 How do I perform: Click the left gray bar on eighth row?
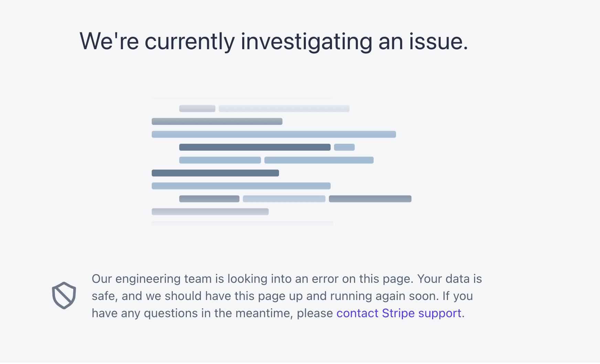[x=209, y=199]
